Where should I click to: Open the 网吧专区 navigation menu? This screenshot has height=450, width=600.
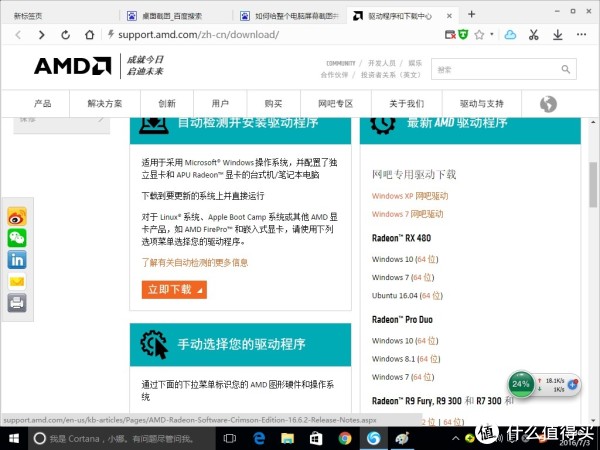pyautogui.click(x=336, y=103)
